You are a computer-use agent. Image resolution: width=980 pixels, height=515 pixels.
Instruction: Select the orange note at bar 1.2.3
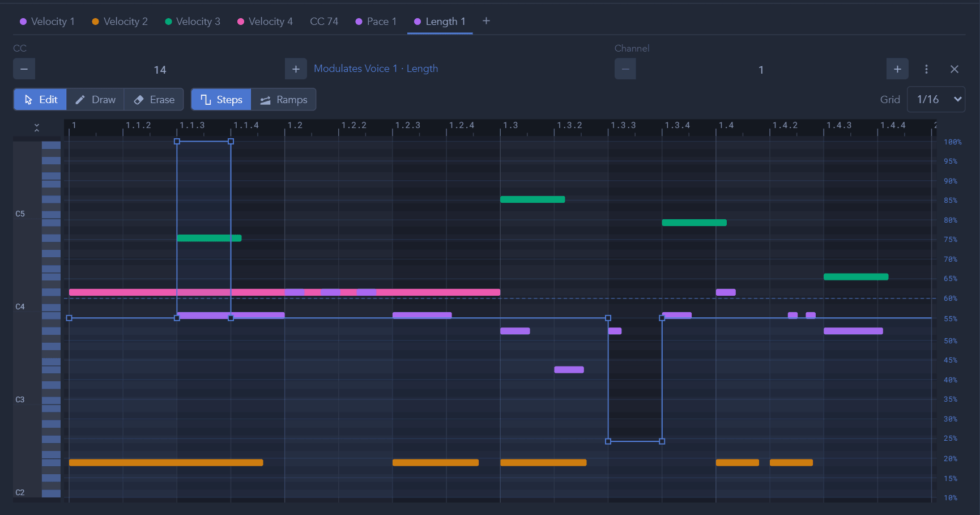(x=436, y=463)
